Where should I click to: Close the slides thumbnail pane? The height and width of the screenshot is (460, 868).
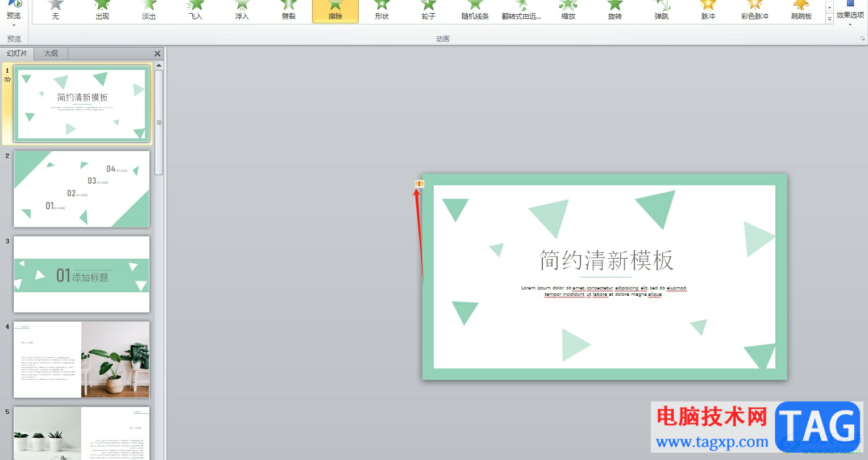157,53
